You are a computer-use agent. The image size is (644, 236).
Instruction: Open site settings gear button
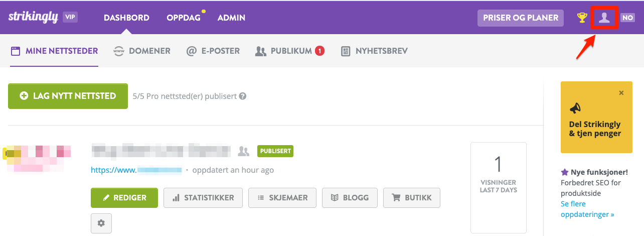click(101, 223)
